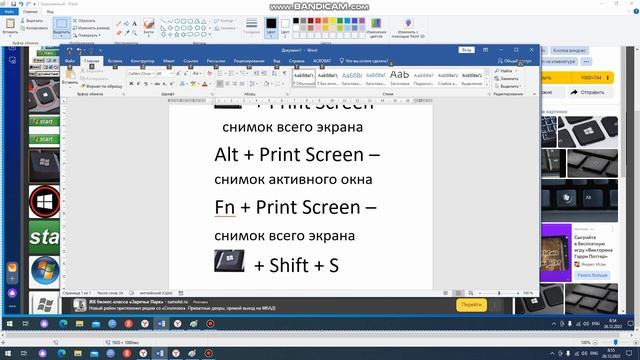Select the Цвет 2 box in Paint
Screen dimensions: 640x360
coord(285,27)
